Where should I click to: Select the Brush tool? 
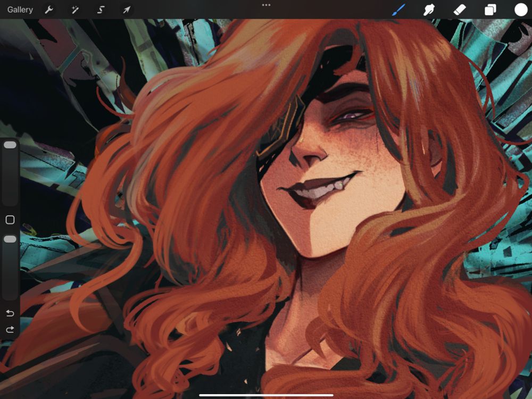(398, 10)
